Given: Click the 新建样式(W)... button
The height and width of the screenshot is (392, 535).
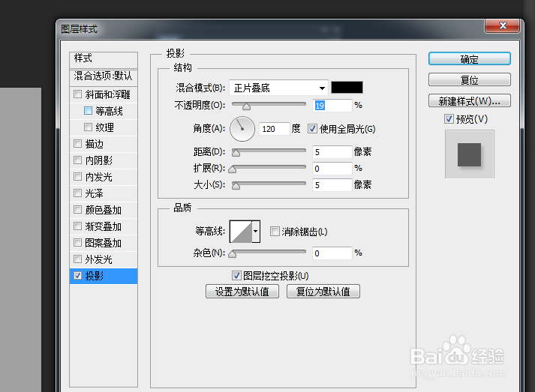Looking at the screenshot, I should coord(470,100).
